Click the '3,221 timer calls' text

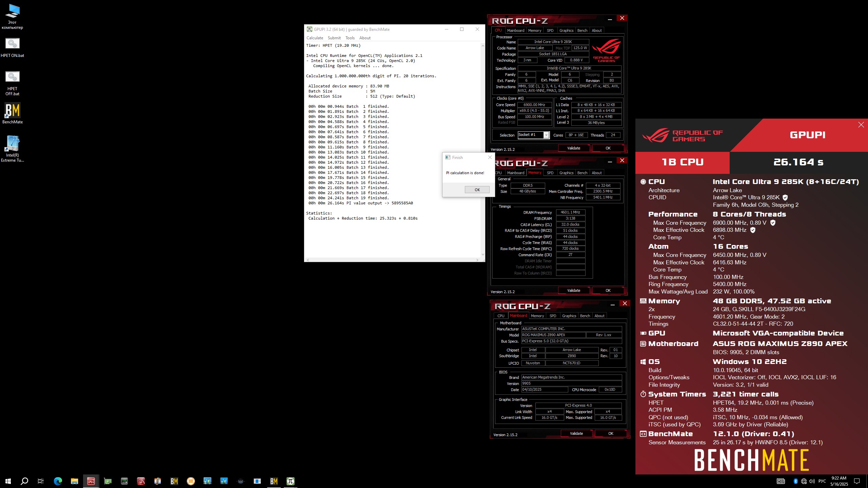pyautogui.click(x=746, y=394)
